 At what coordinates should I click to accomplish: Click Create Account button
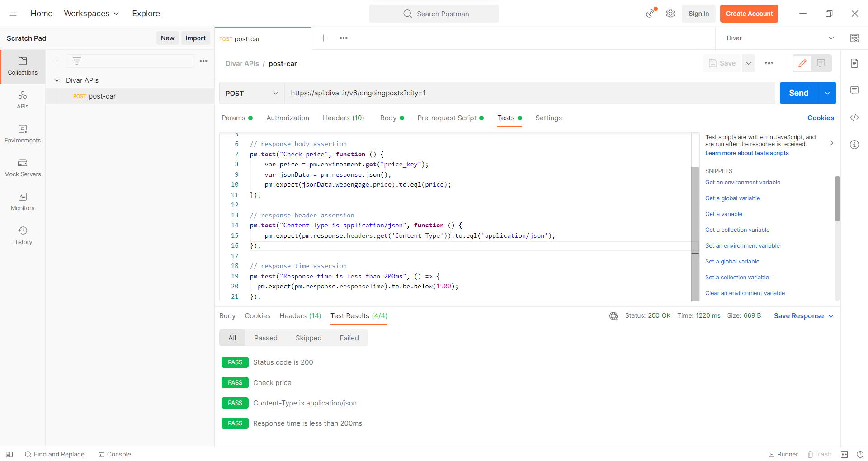[749, 14]
